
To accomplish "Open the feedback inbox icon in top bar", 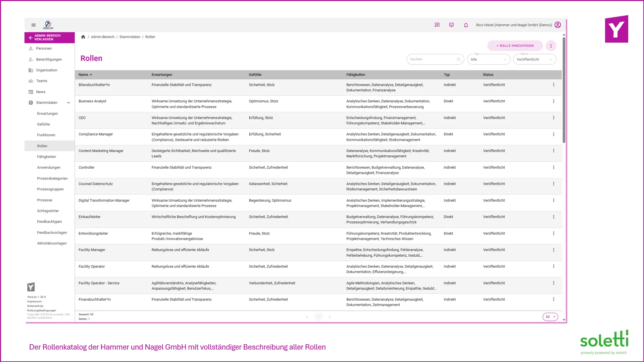I will point(451,25).
